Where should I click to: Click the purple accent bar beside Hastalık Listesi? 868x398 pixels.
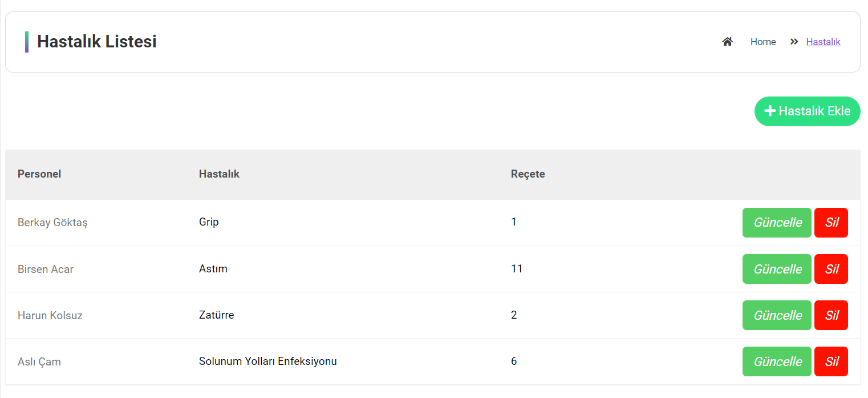click(26, 42)
